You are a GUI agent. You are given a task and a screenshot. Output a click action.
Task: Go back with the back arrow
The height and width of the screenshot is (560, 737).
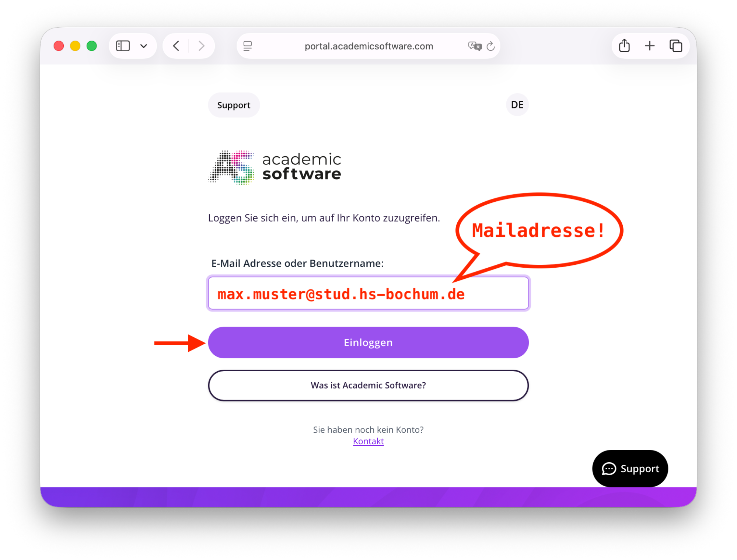(x=176, y=46)
